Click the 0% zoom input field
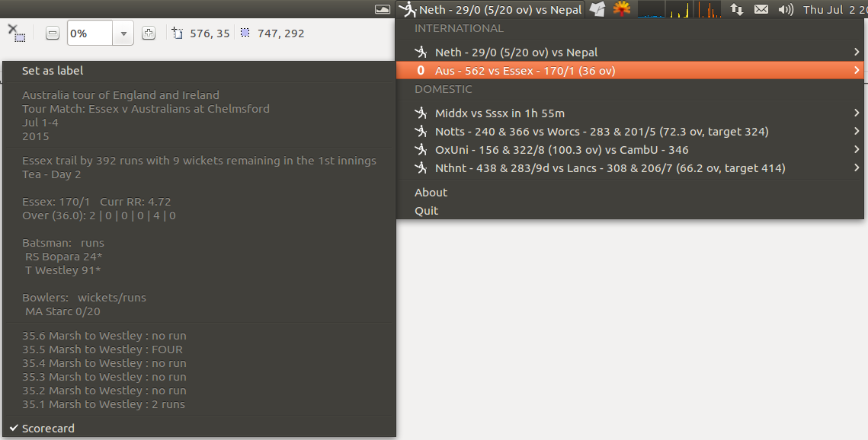The height and width of the screenshot is (440, 868). tap(90, 33)
